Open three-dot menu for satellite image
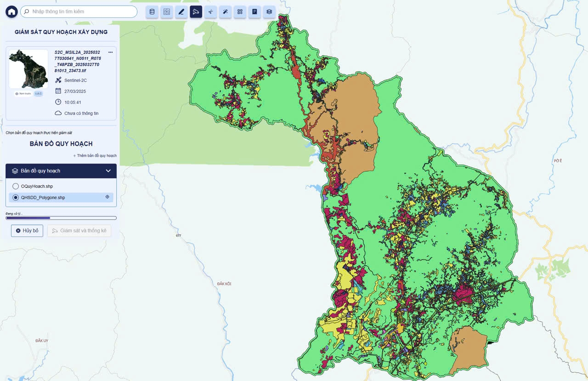Screen dimensions: 588x381 tap(110, 52)
